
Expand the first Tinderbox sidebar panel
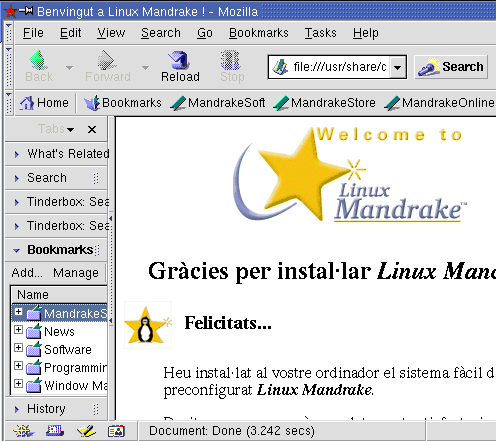57,202
